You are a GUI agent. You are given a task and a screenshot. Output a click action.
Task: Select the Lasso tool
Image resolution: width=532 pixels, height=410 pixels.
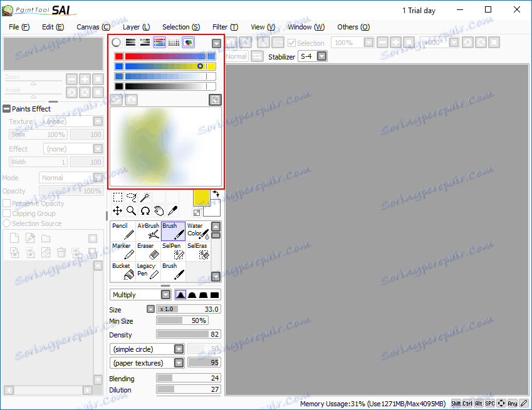132,197
